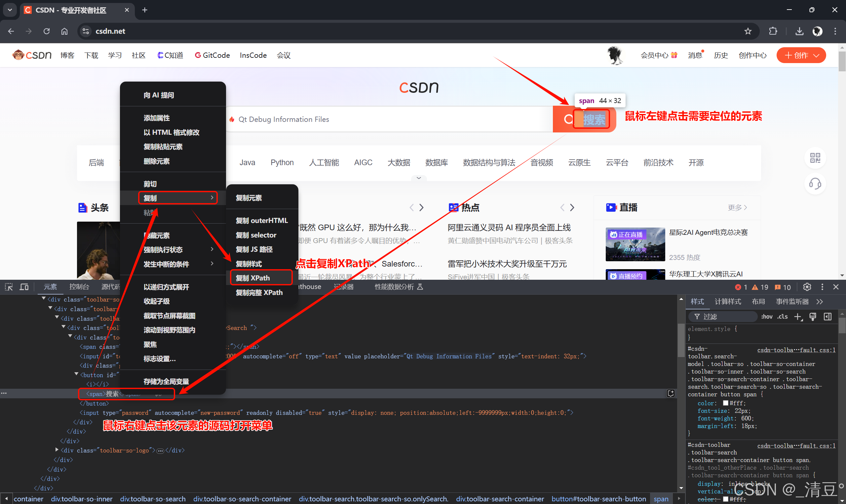Viewport: 846px width, 504px height.
Task: Open DevTools customize three-dot menu
Action: click(x=822, y=287)
